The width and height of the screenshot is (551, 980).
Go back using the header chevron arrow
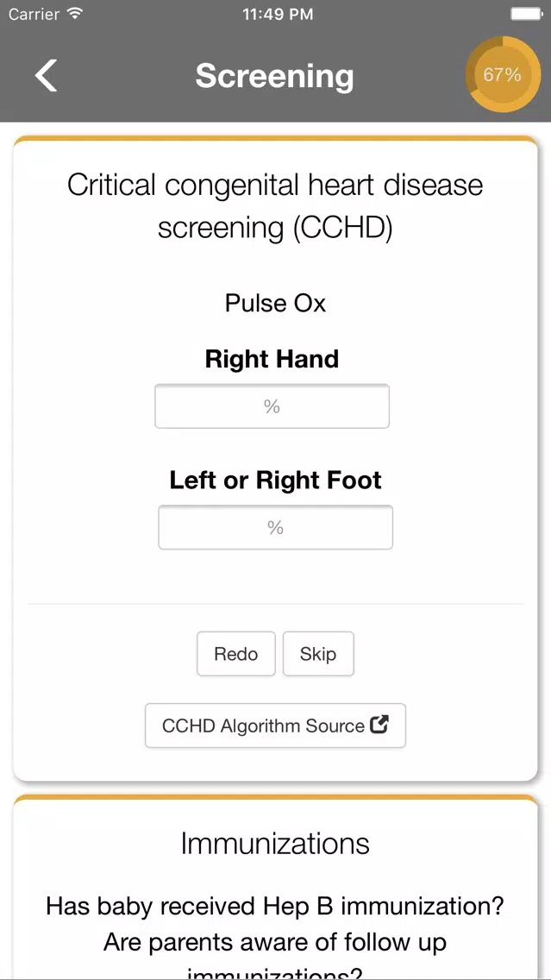(x=47, y=76)
